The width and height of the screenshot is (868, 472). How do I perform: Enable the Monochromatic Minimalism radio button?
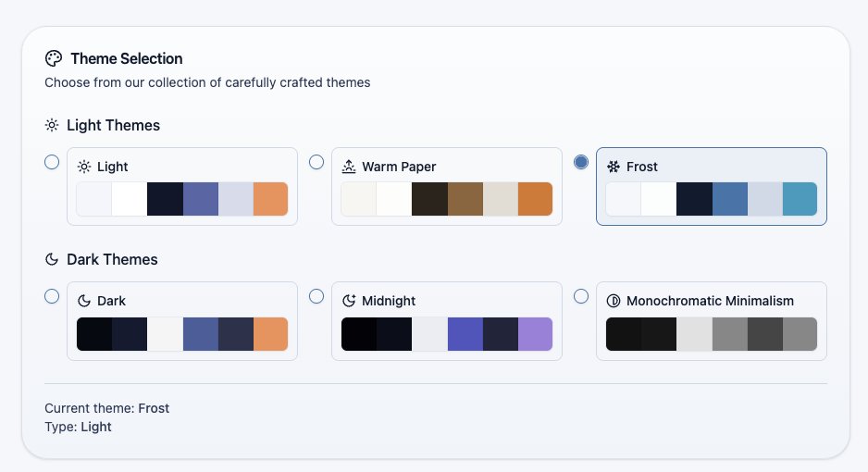click(x=581, y=296)
